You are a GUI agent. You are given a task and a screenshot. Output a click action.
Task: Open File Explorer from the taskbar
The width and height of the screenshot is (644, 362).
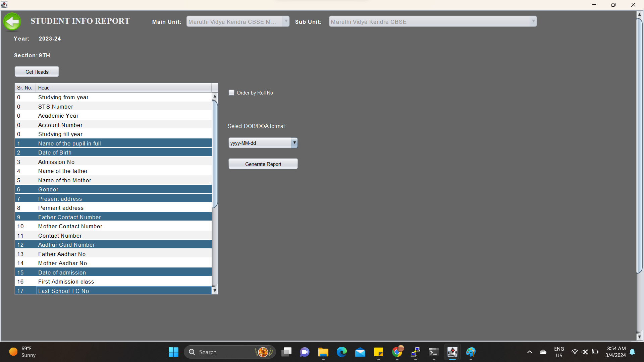coord(323,352)
